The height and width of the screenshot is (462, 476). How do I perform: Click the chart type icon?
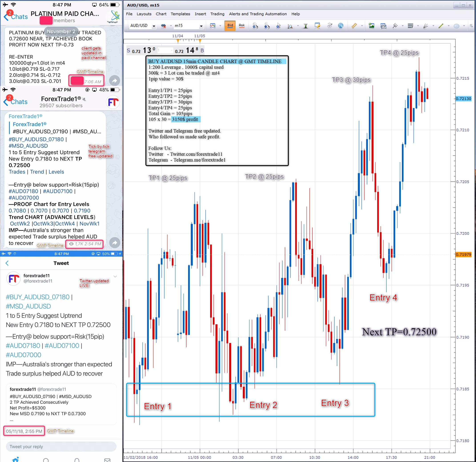click(x=213, y=26)
